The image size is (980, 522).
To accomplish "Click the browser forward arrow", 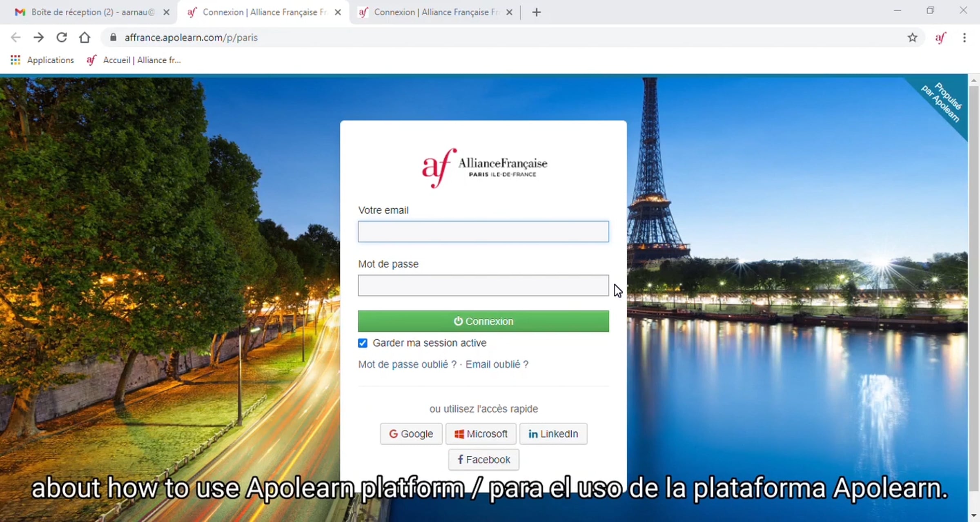I will coord(38,38).
